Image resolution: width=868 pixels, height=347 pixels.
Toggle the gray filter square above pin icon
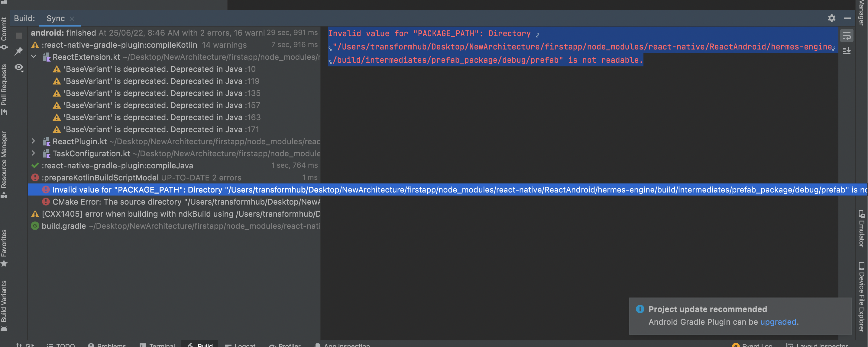18,35
